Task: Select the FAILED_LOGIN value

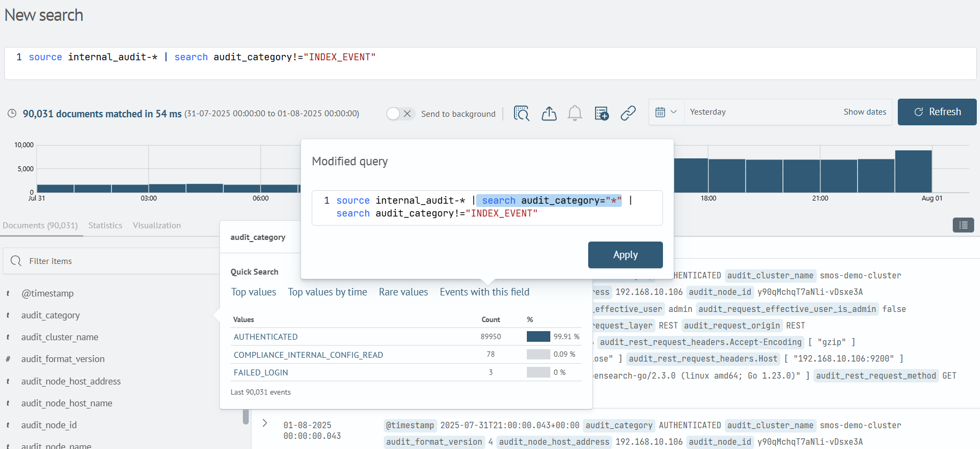Action: [261, 373]
